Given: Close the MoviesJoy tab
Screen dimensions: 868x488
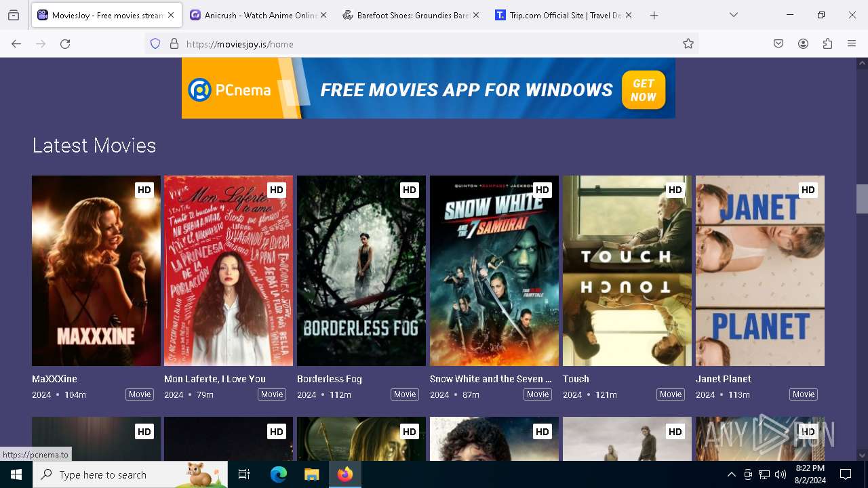Looking at the screenshot, I should (x=171, y=15).
